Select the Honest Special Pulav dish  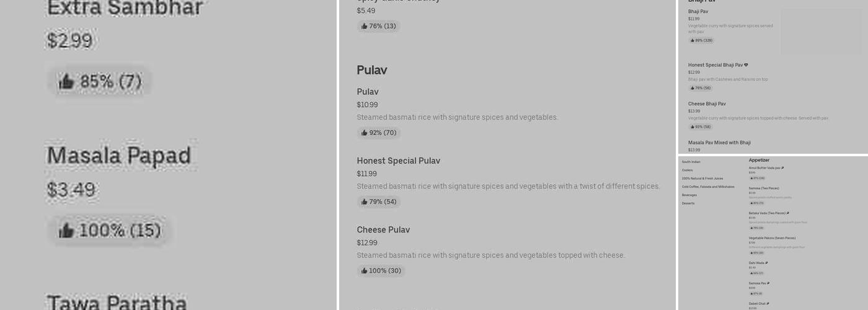pyautogui.click(x=398, y=161)
